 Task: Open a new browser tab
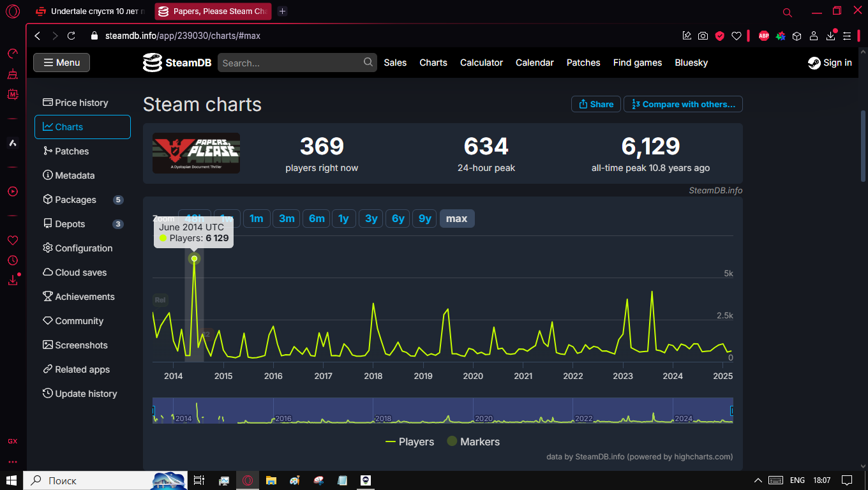pyautogui.click(x=283, y=11)
